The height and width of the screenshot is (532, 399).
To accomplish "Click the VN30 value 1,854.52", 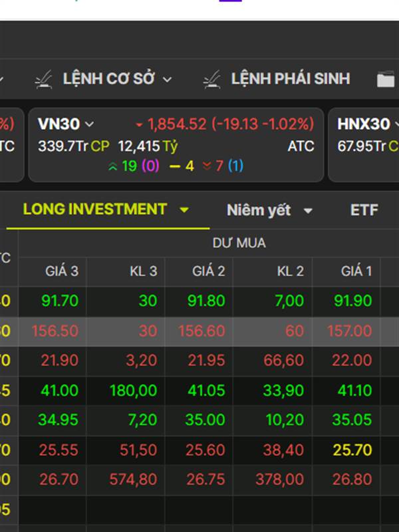I will pyautogui.click(x=177, y=124).
